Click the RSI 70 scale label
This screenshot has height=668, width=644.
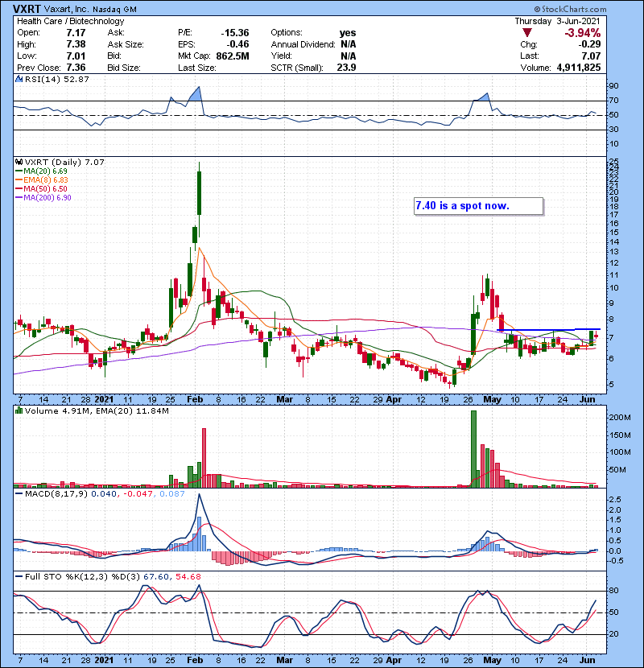coord(613,101)
